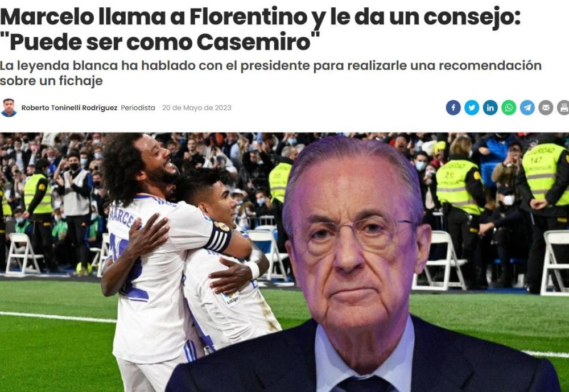Screen dimensions: 569x392
Task: Share the article on LinkedIn
Action: 490,108
